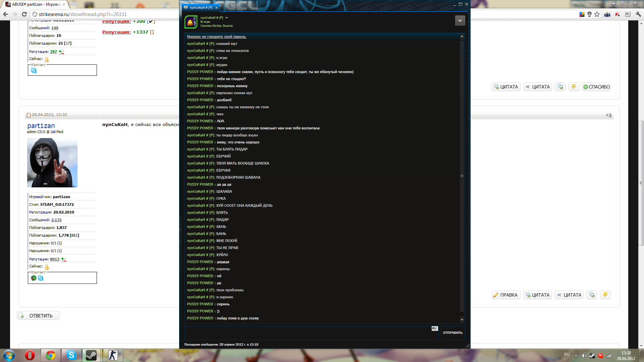Click ОТПРАВИТЬ to send chat message
The height and width of the screenshot is (362, 644).
[453, 333]
